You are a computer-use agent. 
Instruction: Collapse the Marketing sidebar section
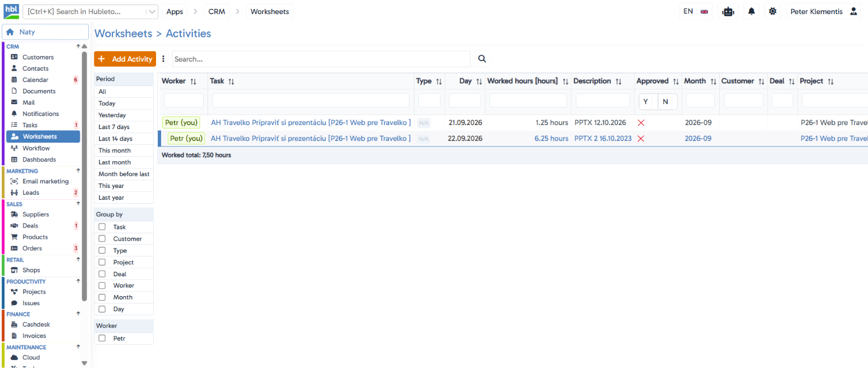[x=79, y=170]
